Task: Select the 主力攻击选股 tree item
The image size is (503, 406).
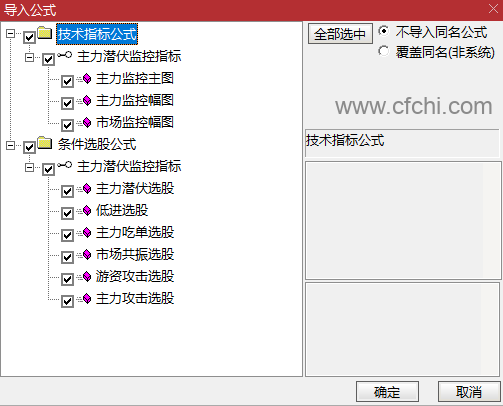Action: point(135,298)
